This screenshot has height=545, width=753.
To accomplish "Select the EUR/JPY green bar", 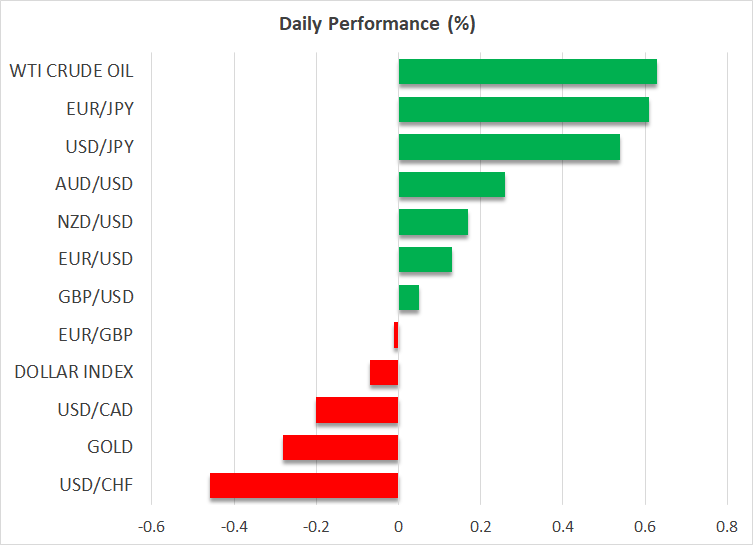I will pyautogui.click(x=523, y=109).
